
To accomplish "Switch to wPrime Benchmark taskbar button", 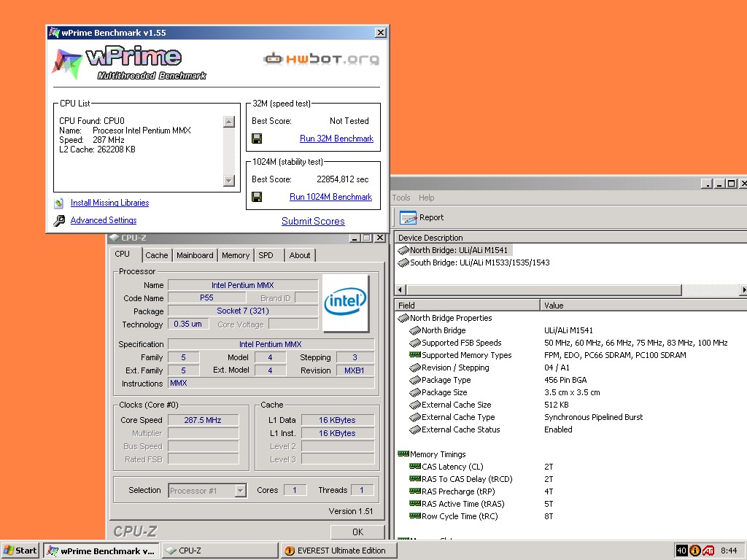I will [101, 551].
